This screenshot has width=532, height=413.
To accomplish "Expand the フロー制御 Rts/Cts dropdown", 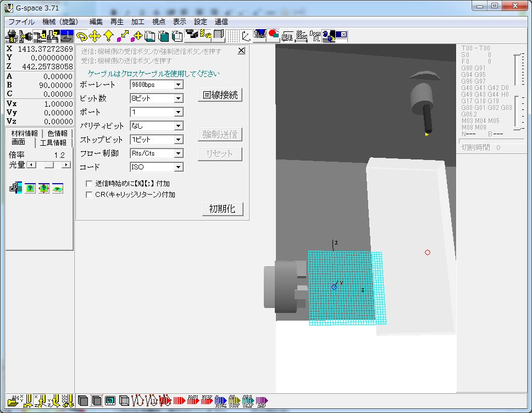I will (178, 153).
